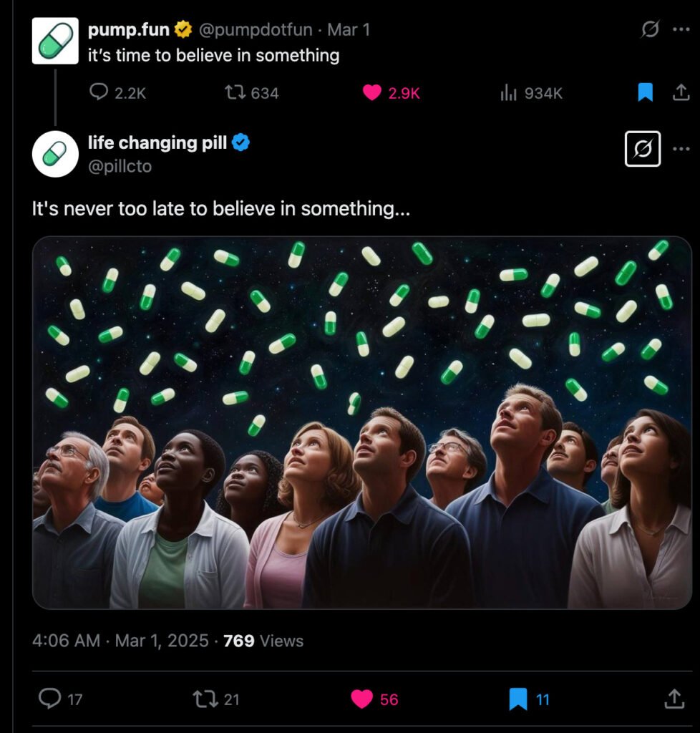Click the Grok icon on pump.fun tweet
This screenshot has width=700, height=733.
650,29
